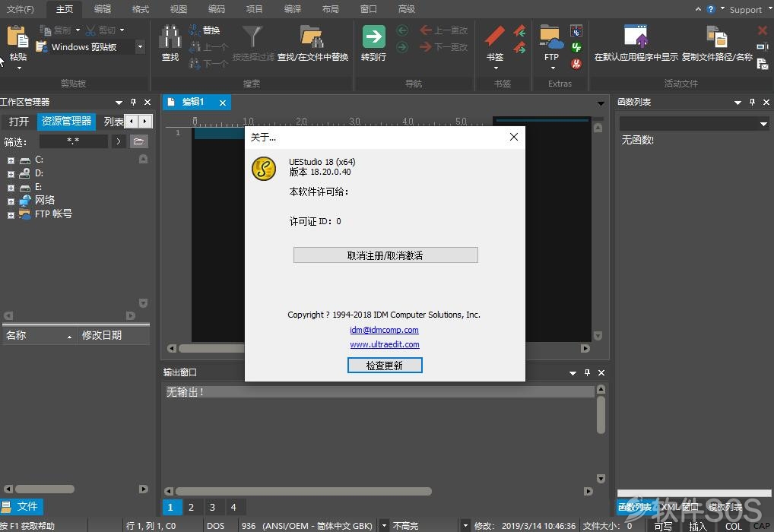
Task: Toggle the writable status indicator
Action: (x=662, y=527)
